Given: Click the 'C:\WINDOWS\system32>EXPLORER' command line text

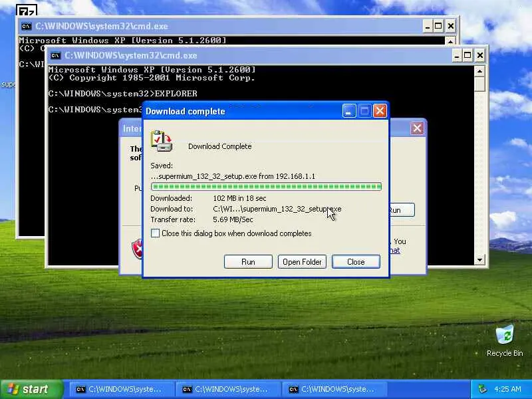Looking at the screenshot, I should 122,94.
